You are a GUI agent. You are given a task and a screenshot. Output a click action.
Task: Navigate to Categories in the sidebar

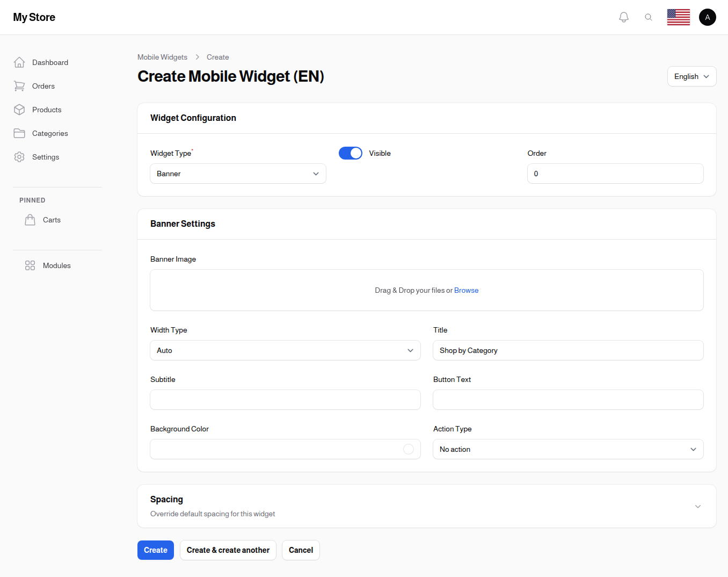click(x=50, y=133)
